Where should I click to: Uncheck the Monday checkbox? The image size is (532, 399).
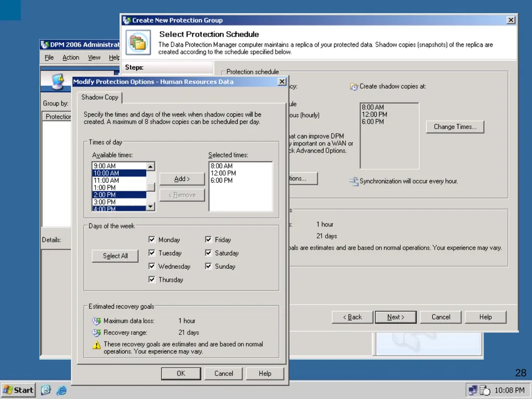coord(152,240)
